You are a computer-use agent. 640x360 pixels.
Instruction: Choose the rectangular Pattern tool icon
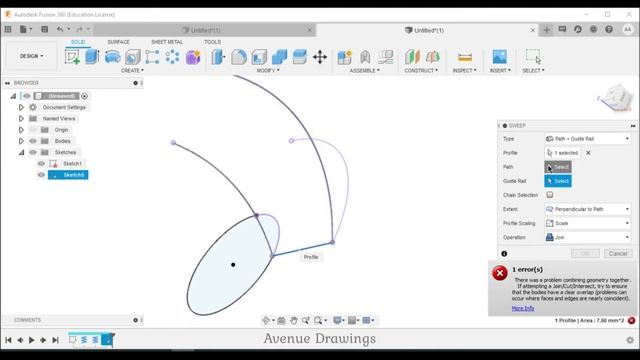point(152,57)
